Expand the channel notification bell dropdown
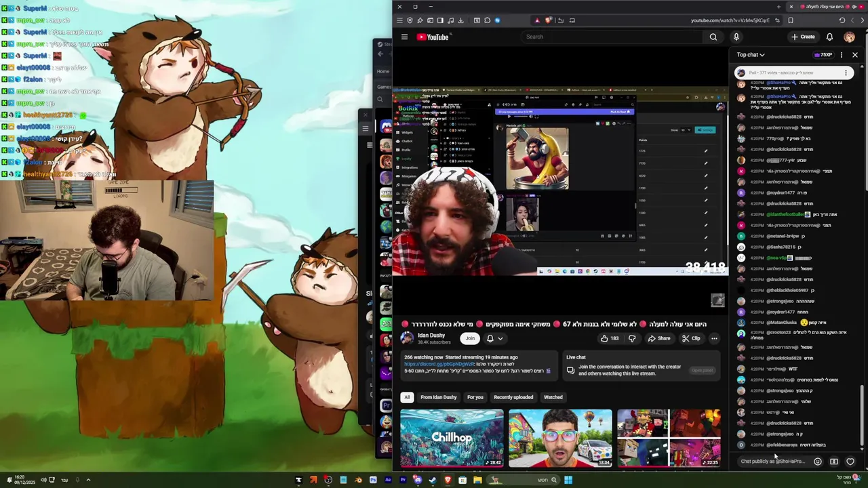868x488 pixels. coord(494,338)
